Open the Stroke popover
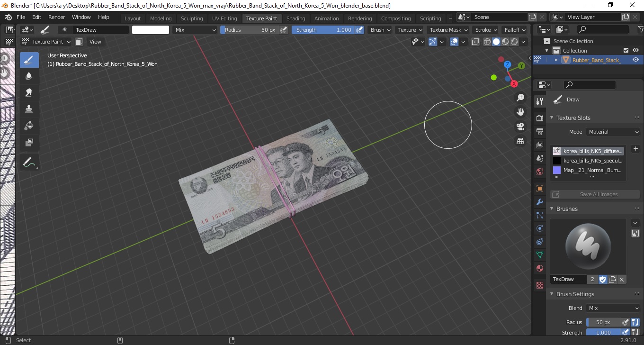 point(486,30)
